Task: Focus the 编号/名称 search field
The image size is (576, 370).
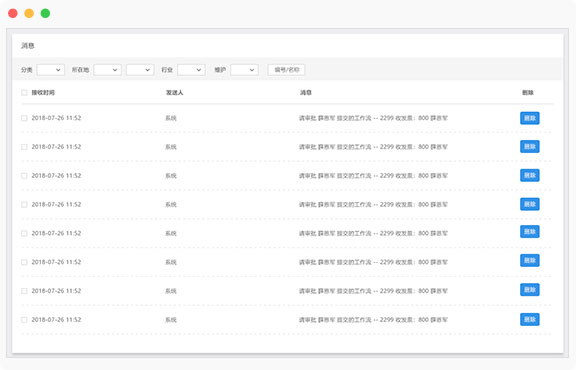Action: 287,70
